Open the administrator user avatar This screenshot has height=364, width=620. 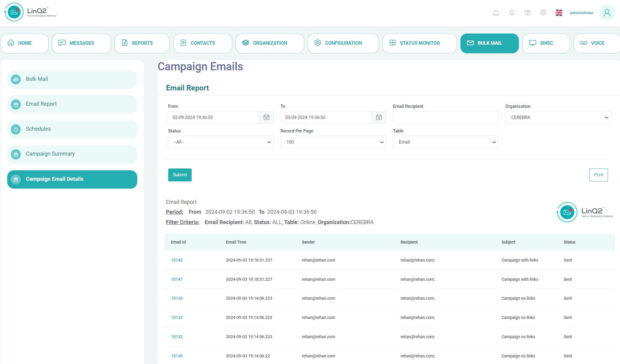(x=607, y=13)
